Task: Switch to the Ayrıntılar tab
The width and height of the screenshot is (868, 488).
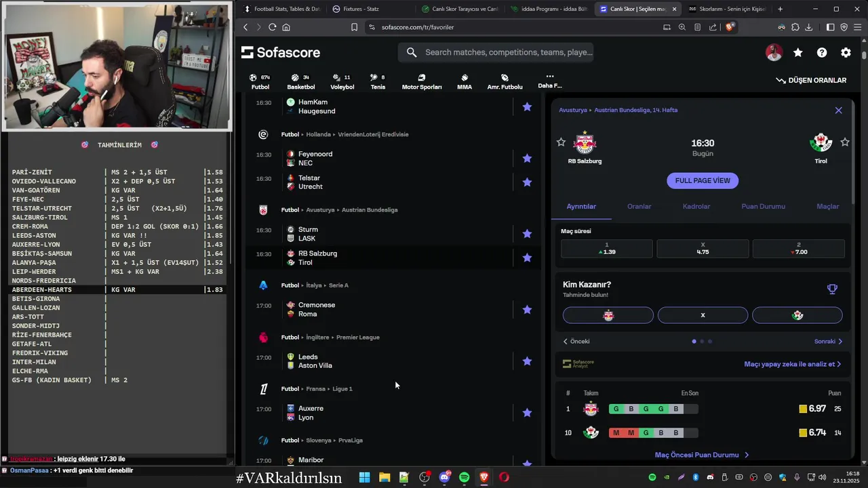Action: 581,206
